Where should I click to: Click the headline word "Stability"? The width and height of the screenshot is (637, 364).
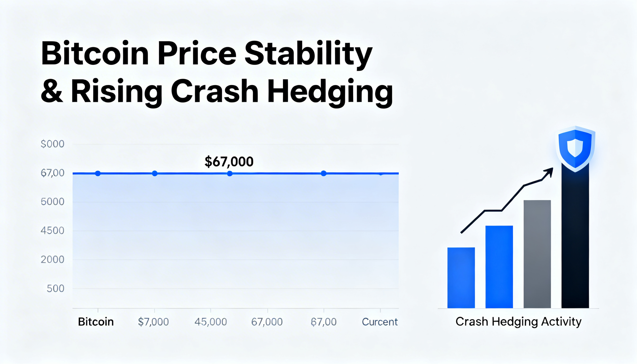(308, 54)
